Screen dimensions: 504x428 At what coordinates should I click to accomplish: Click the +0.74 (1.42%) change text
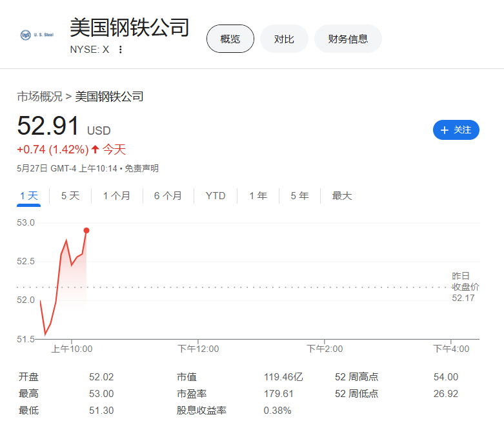[53, 150]
